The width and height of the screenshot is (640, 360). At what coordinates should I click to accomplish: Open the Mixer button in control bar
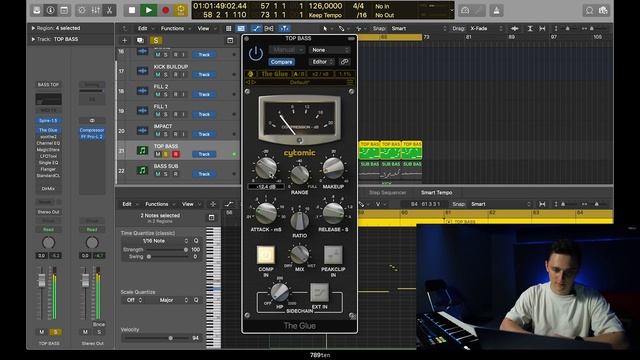tap(96, 10)
